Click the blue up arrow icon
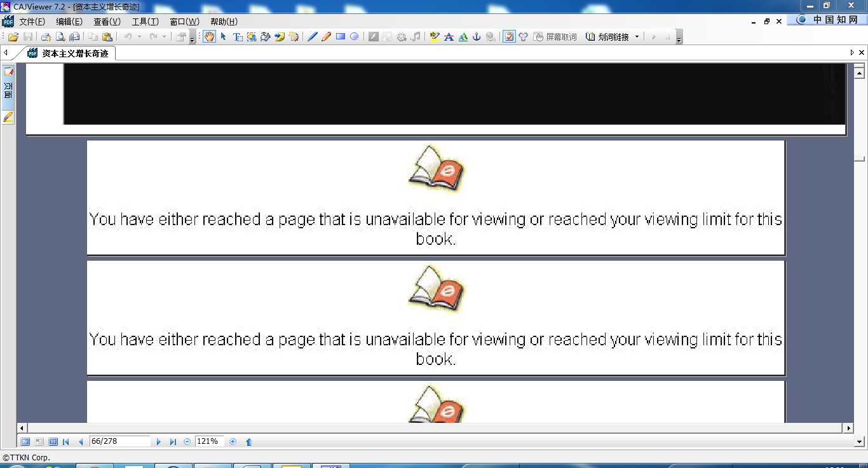The image size is (868, 468). pyautogui.click(x=249, y=441)
